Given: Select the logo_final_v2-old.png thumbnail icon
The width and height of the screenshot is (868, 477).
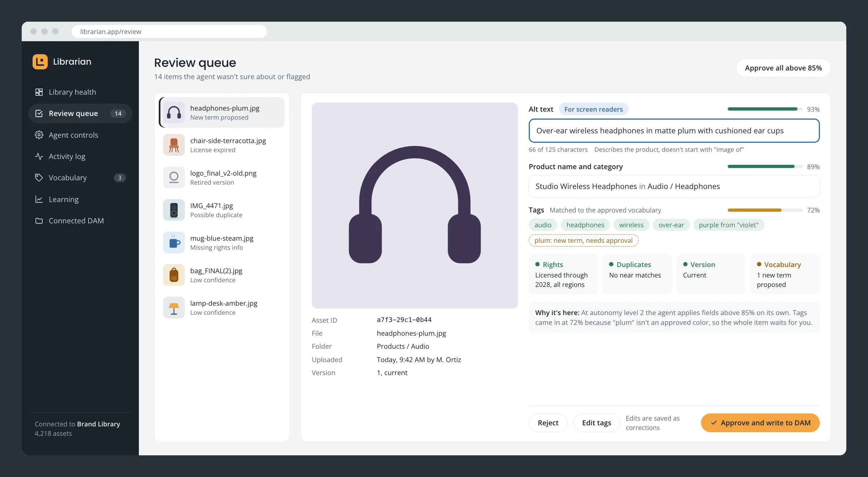Looking at the screenshot, I should pos(174,177).
